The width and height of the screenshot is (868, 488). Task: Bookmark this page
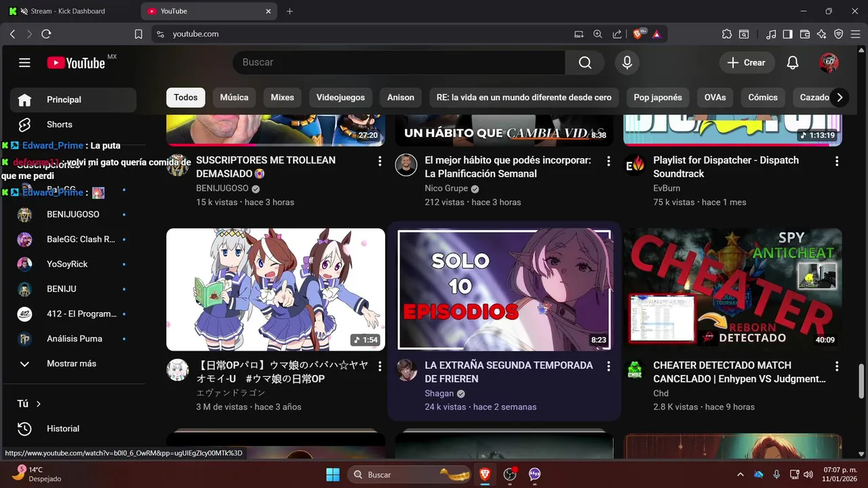[138, 34]
